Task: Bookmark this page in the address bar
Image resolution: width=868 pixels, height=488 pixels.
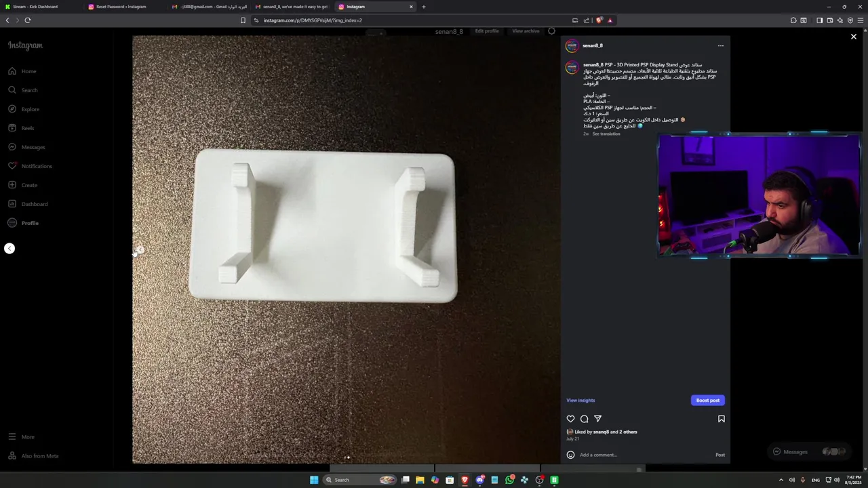Action: (243, 20)
